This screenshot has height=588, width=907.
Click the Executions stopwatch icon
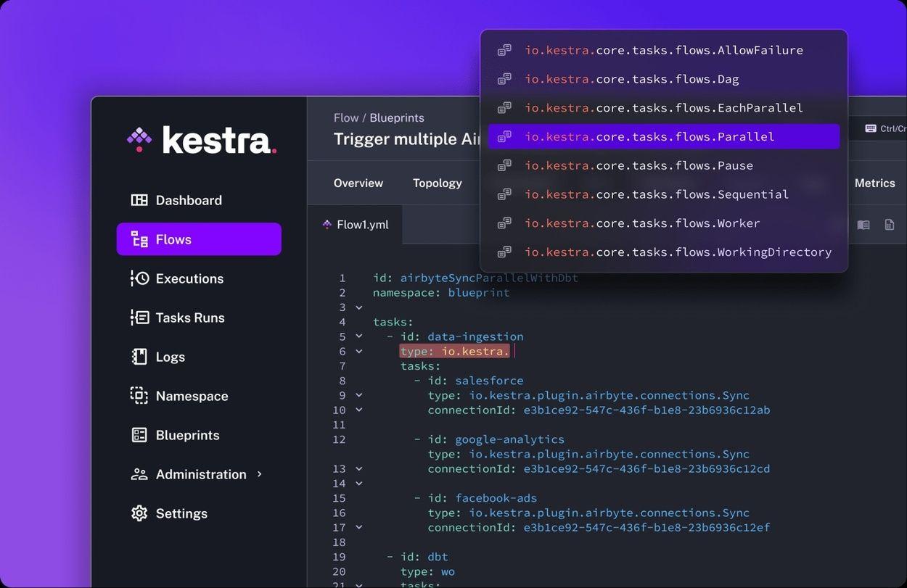tap(139, 278)
